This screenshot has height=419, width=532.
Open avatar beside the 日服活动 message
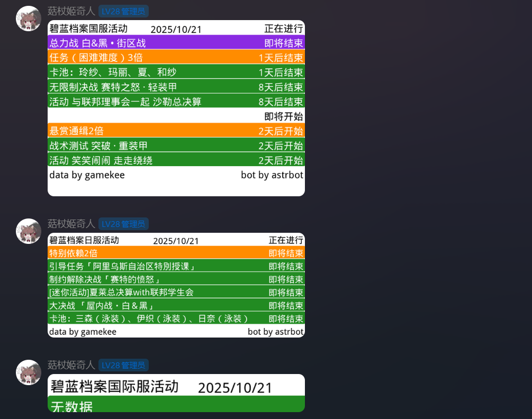click(x=29, y=231)
